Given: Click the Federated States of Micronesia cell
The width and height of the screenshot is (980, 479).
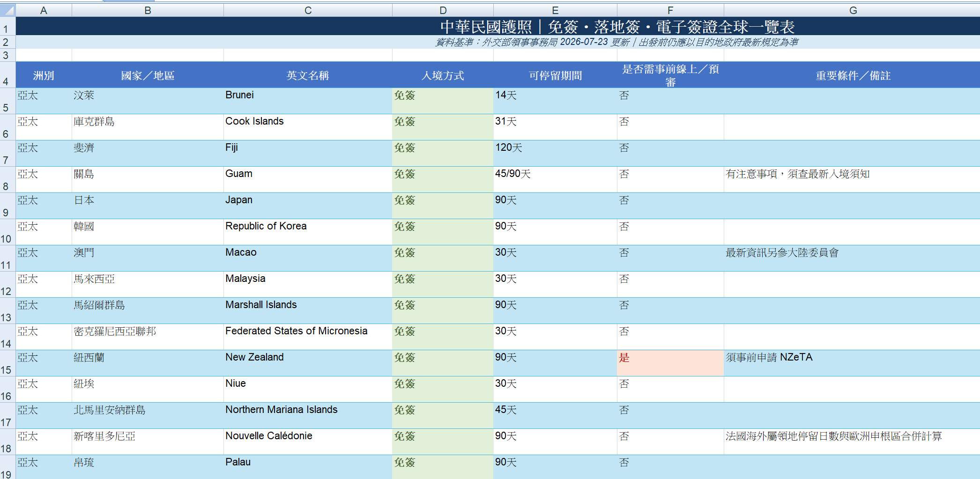Looking at the screenshot, I should [308, 337].
